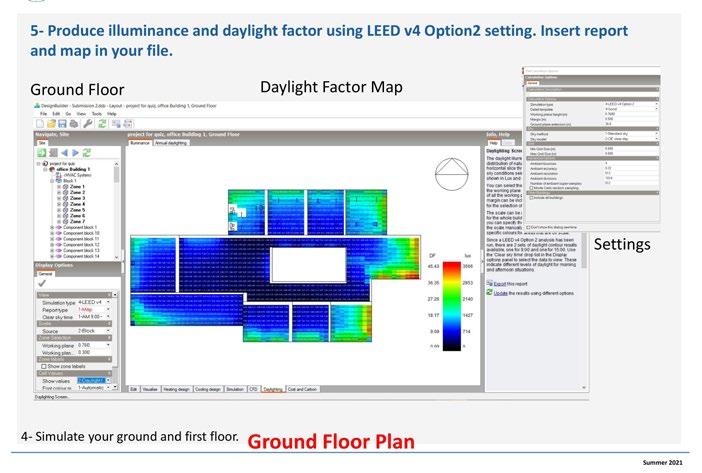Click the Open folder toolbar icon
Viewport: 702px width, 473px height.
51,124
